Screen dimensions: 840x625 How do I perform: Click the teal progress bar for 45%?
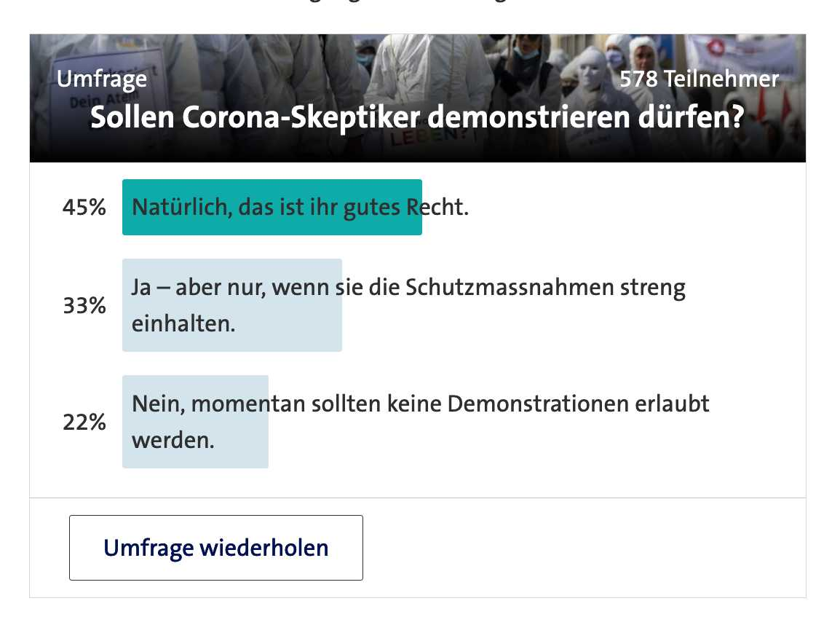point(272,207)
